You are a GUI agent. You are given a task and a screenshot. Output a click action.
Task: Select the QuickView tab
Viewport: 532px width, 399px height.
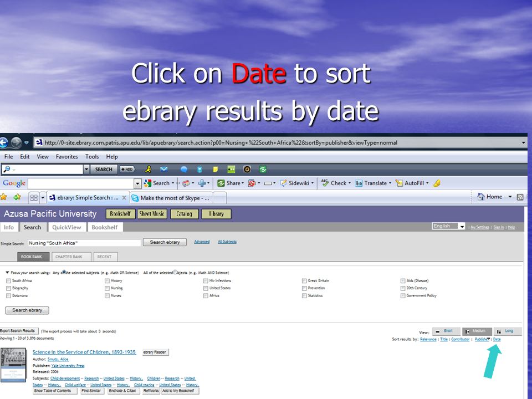pos(67,227)
